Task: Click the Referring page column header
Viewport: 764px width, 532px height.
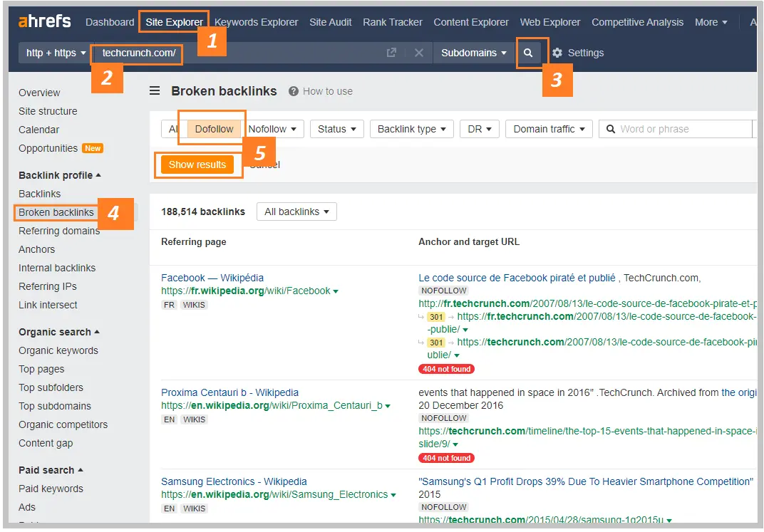Action: [x=193, y=242]
